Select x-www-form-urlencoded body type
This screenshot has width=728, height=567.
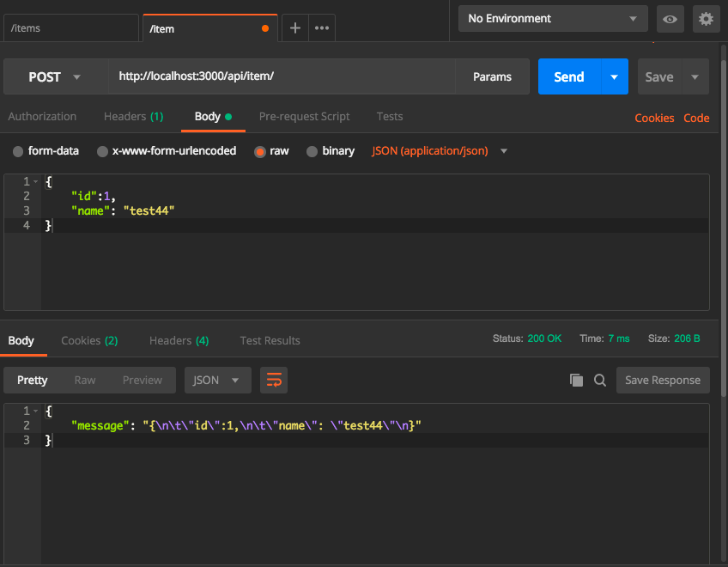tap(167, 151)
